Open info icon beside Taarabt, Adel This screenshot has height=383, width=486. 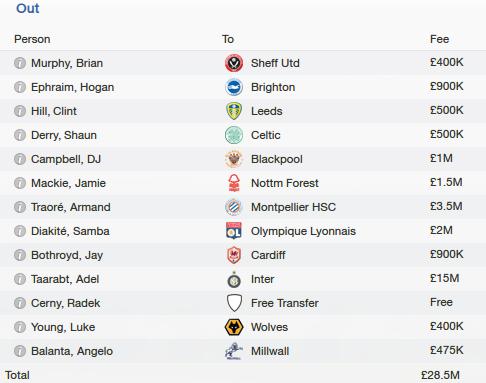pos(20,279)
